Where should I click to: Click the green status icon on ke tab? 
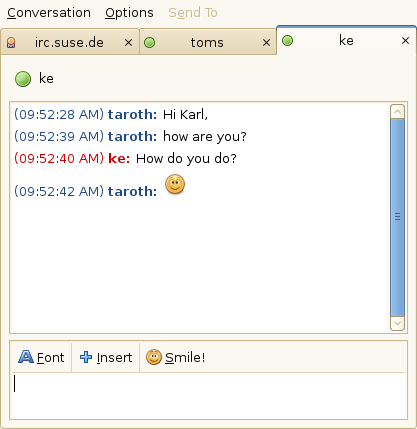287,41
